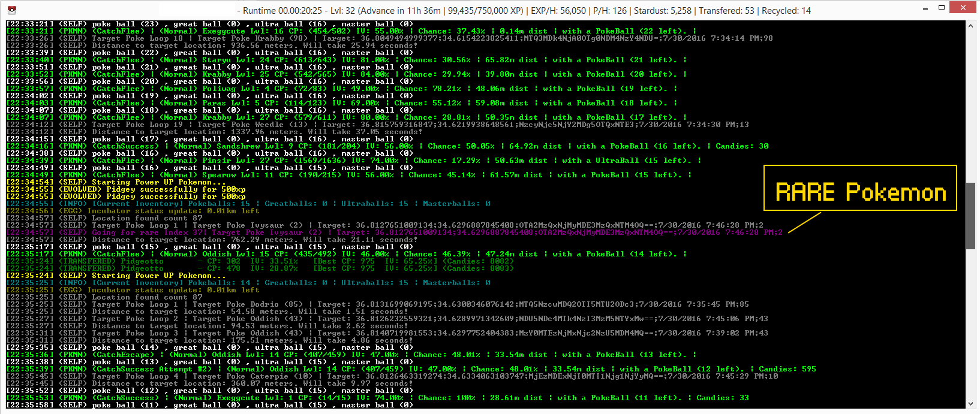Select the poke ball (23) inventory line
The width and height of the screenshot is (980, 414).
pyautogui.click(x=210, y=24)
